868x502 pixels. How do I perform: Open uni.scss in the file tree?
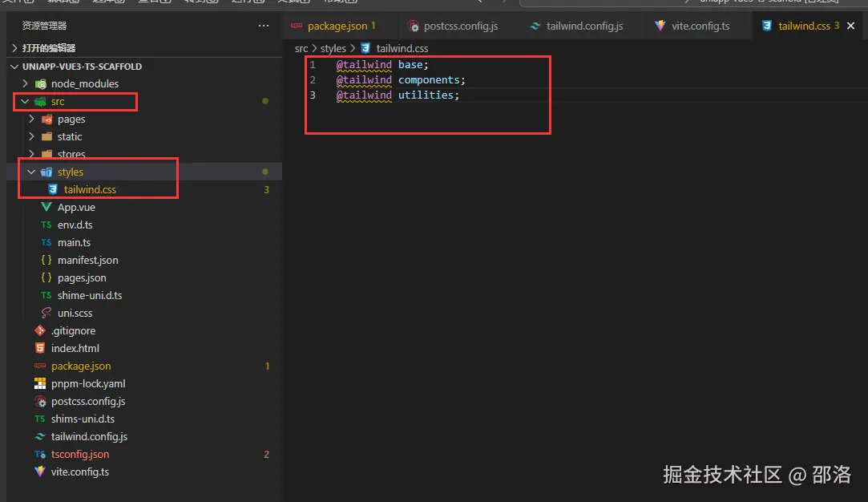pos(75,313)
